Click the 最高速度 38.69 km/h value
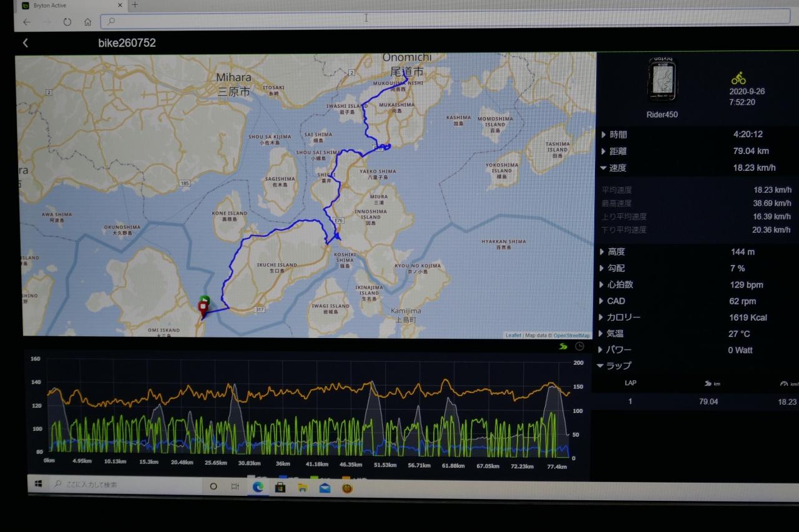 click(x=772, y=203)
